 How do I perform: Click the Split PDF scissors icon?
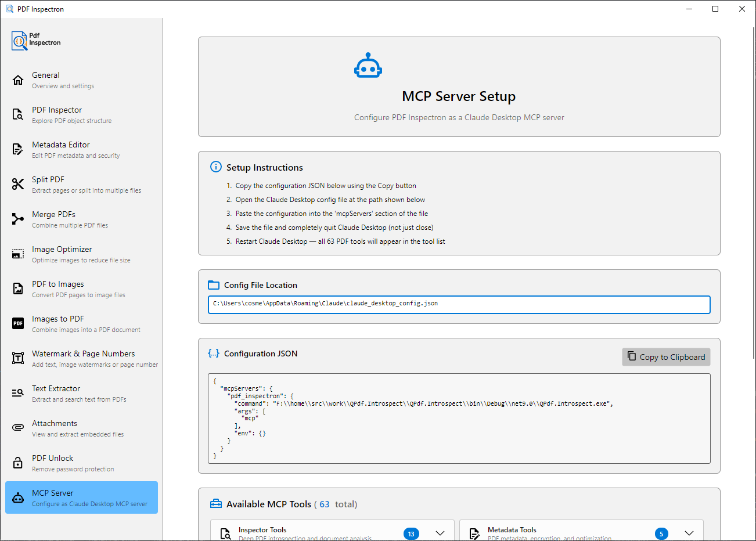coord(18,185)
